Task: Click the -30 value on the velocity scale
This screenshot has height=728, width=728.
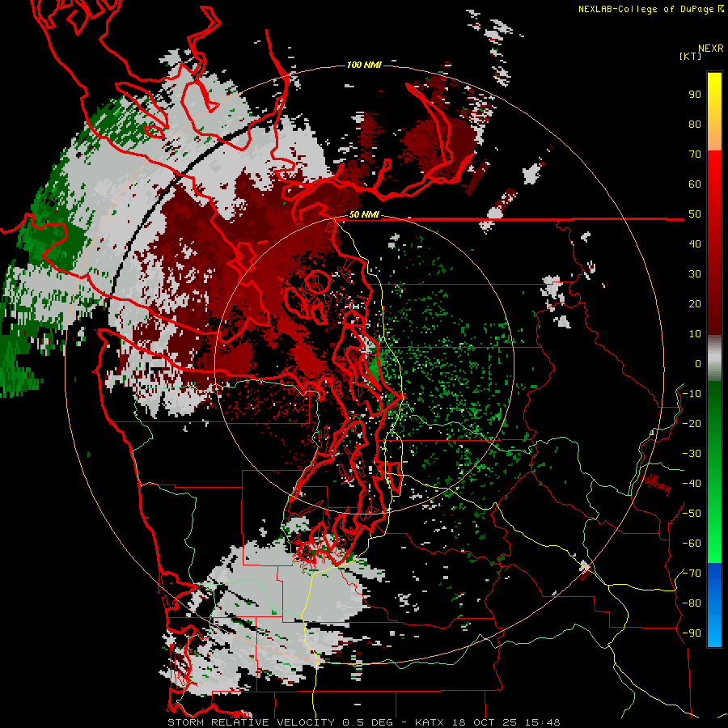Action: click(692, 454)
